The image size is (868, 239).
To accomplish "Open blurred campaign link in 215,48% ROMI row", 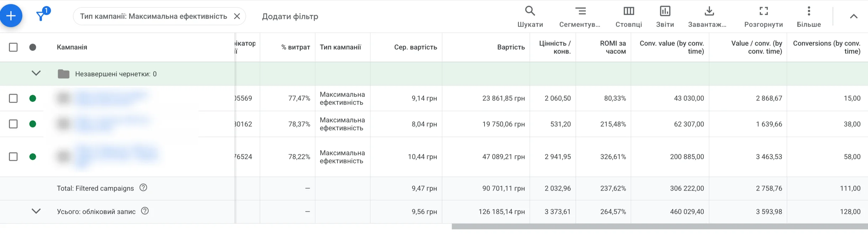I will [112, 124].
